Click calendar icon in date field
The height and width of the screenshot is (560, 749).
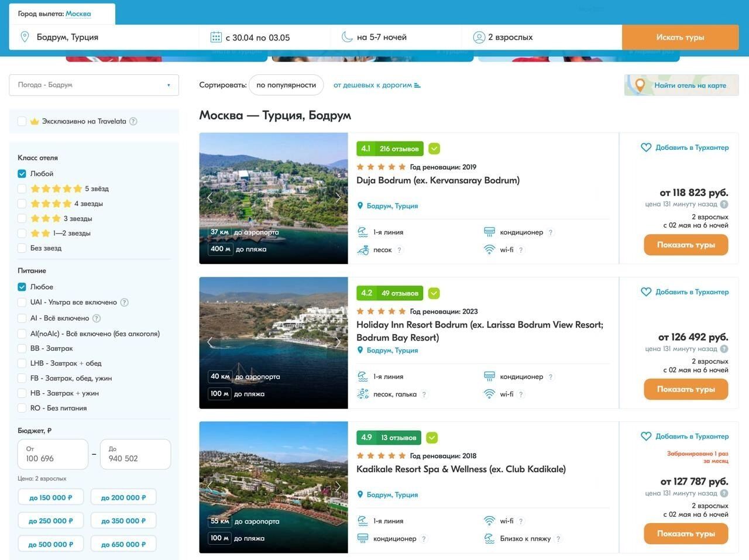(216, 37)
